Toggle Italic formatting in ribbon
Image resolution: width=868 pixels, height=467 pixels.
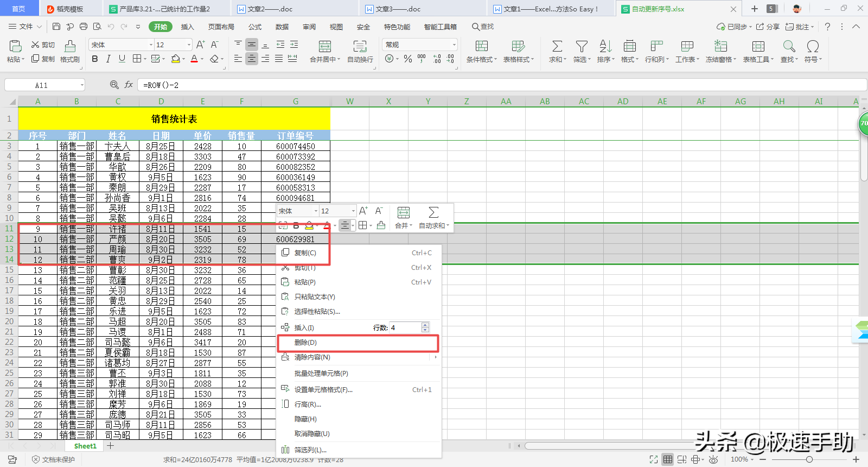click(108, 59)
